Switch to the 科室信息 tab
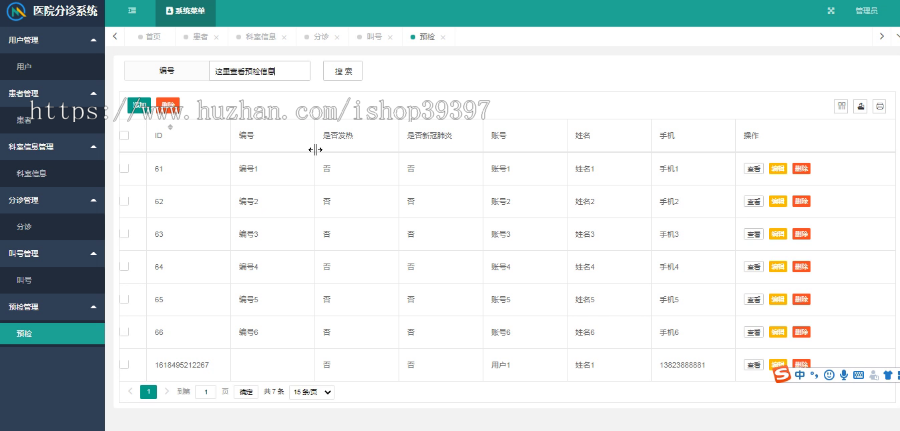 261,37
